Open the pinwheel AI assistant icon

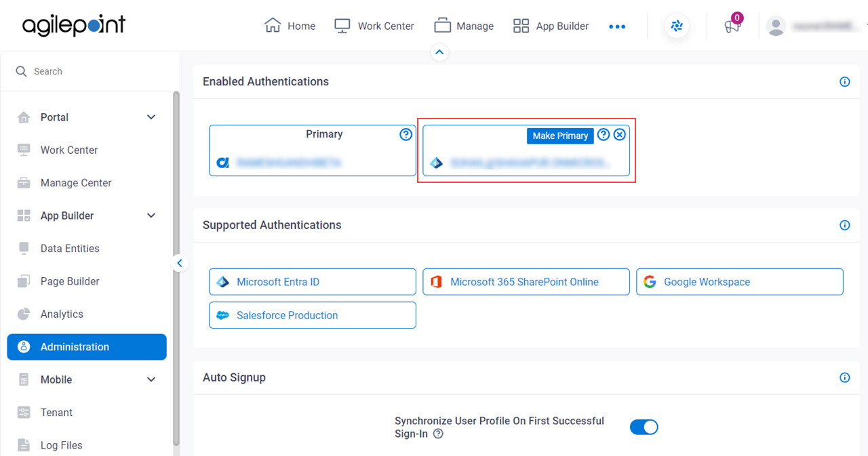click(x=677, y=26)
